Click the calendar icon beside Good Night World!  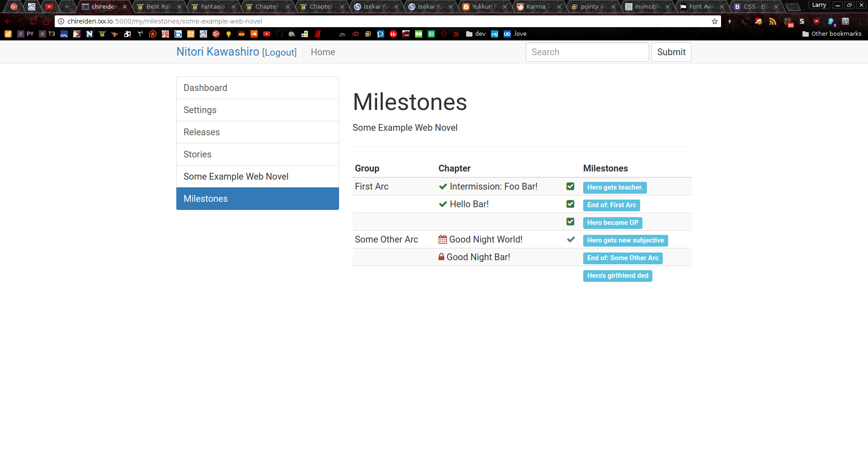(x=443, y=239)
